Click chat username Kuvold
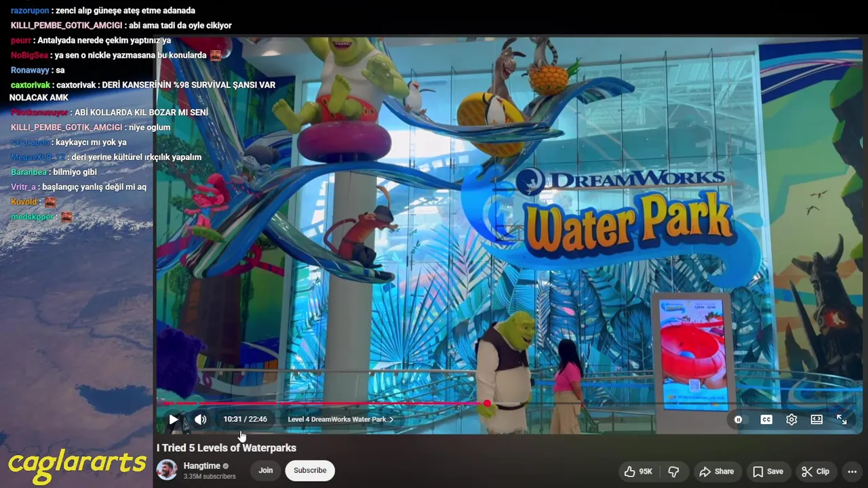 click(24, 202)
